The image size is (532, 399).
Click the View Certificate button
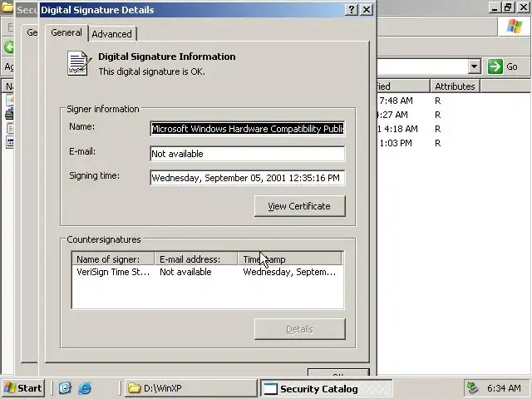click(x=299, y=206)
